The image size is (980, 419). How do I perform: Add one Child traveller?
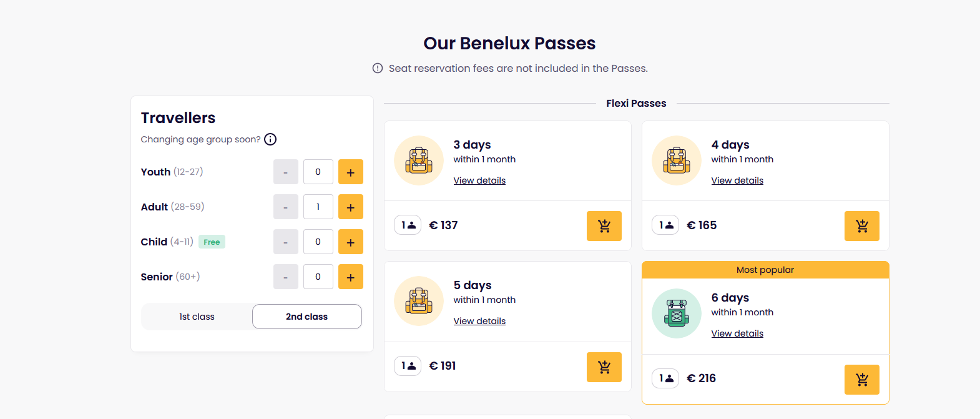point(350,242)
